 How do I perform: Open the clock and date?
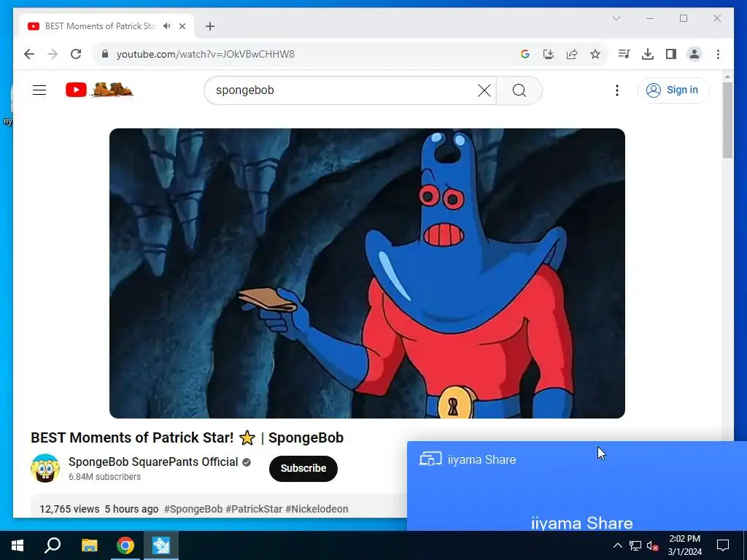click(684, 545)
